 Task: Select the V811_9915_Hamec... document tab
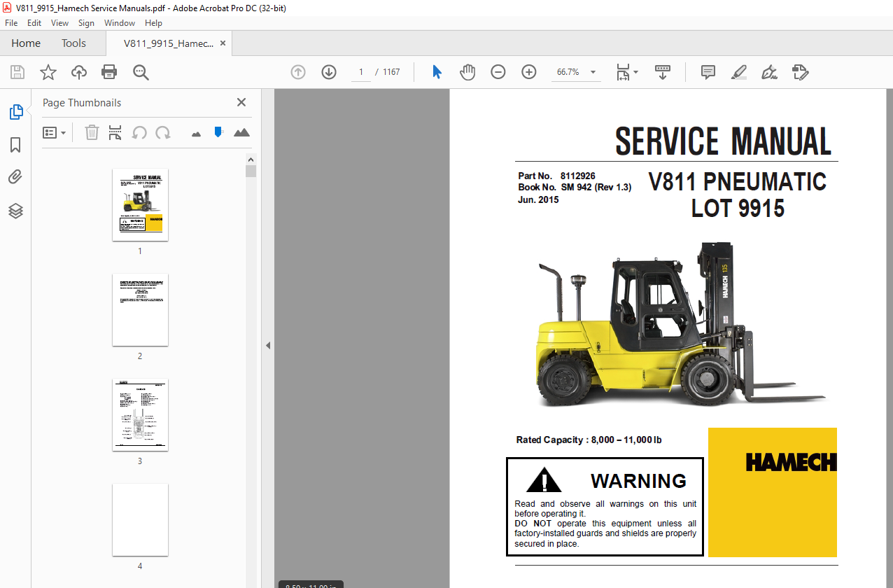(x=169, y=43)
